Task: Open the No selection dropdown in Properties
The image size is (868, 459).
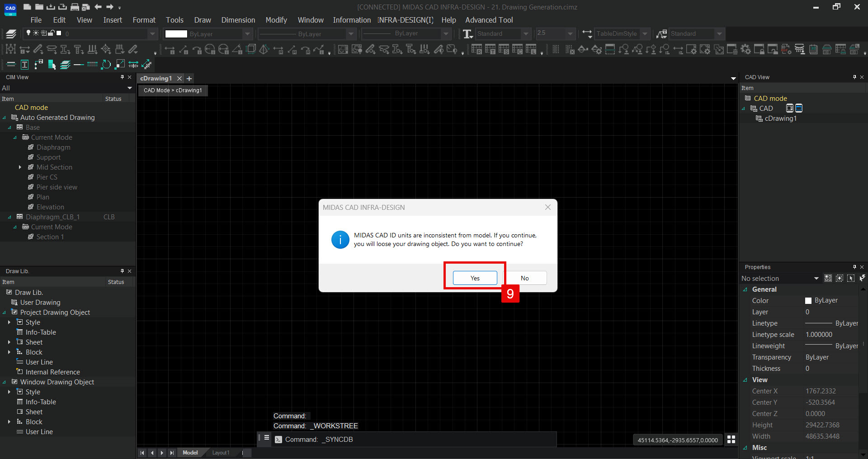Action: click(x=816, y=279)
